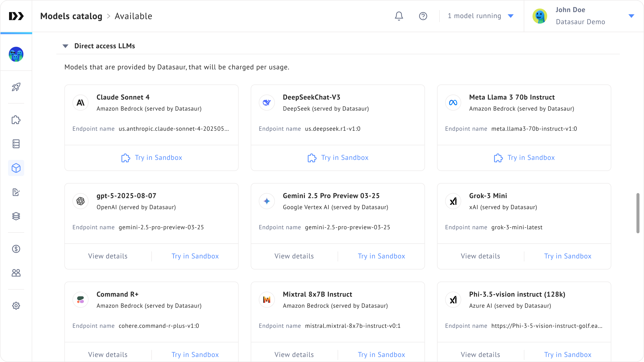Open the rocket launch icon in sidebar
The height and width of the screenshot is (362, 644).
coord(16,87)
